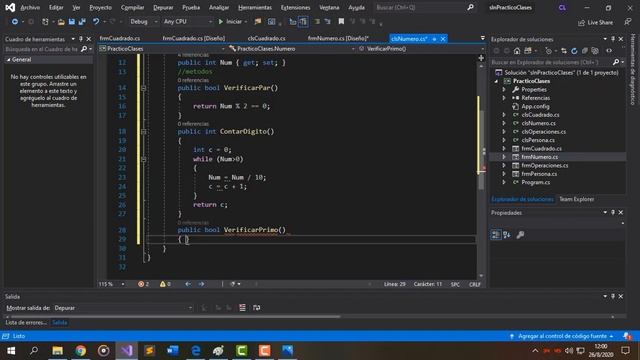Open the Any CPU platform dropdown
Image resolution: width=640 pixels, height=360 pixels.
[187, 22]
